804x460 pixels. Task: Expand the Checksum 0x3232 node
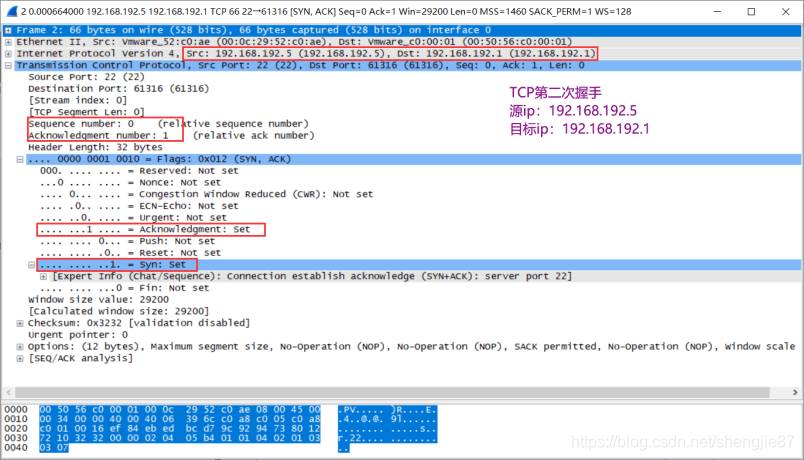(21, 323)
